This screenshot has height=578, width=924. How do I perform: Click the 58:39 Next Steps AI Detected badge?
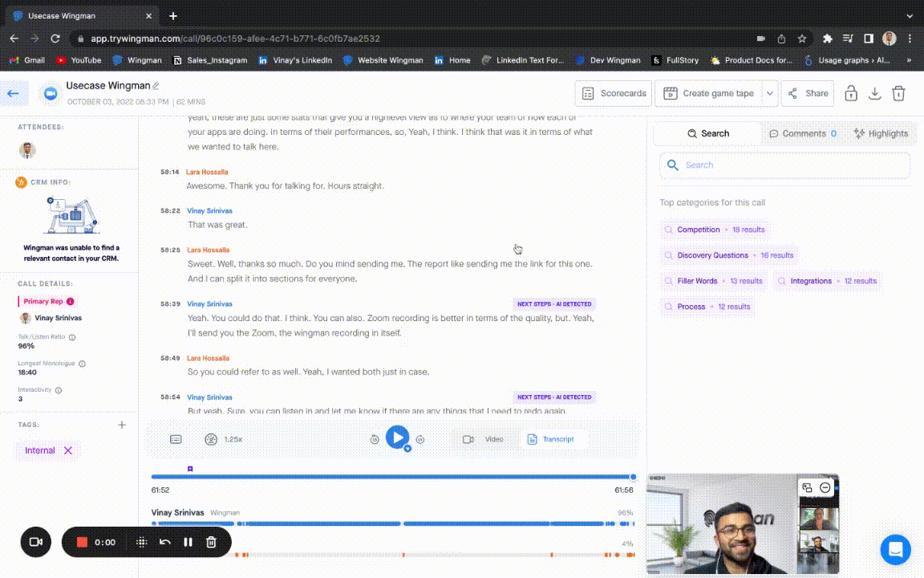(554, 304)
